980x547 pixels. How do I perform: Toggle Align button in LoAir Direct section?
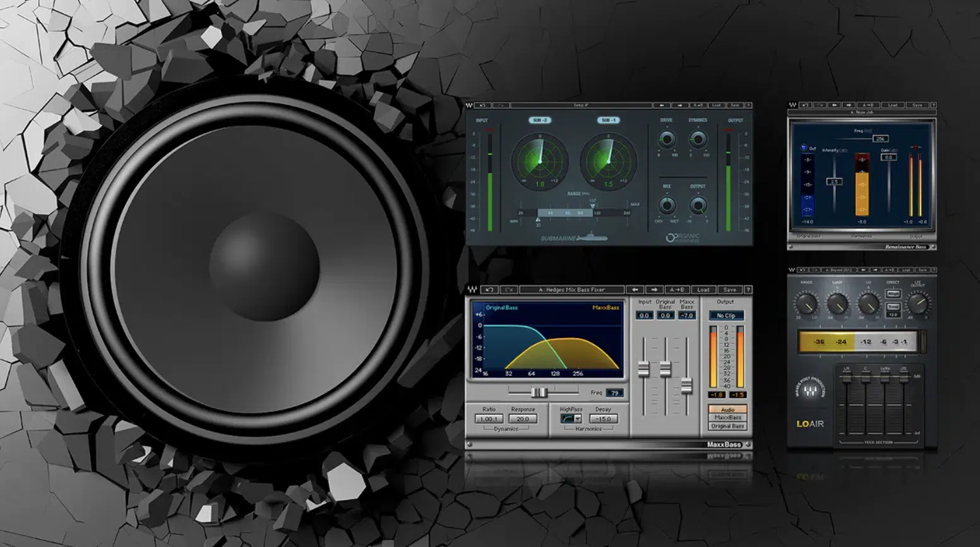coord(893,294)
